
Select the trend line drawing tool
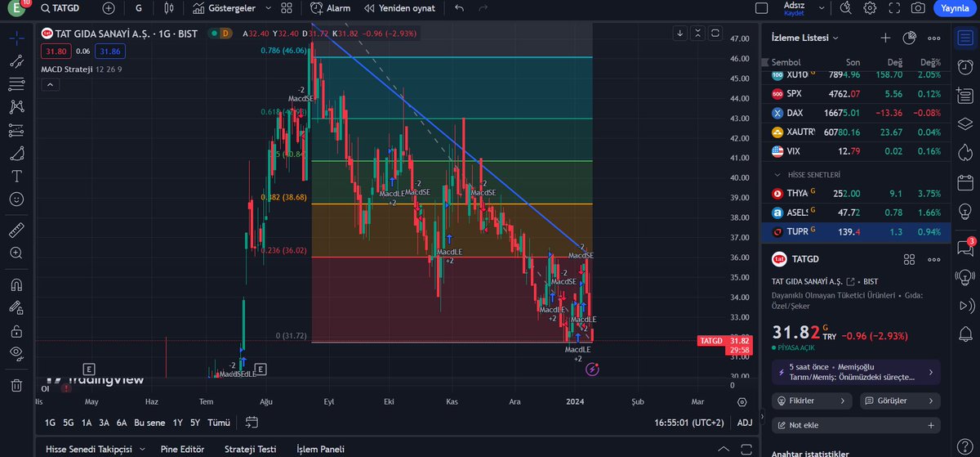(16, 60)
